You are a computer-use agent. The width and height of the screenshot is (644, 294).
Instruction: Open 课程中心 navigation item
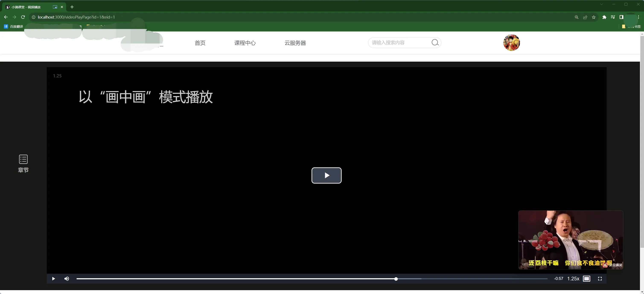click(245, 43)
